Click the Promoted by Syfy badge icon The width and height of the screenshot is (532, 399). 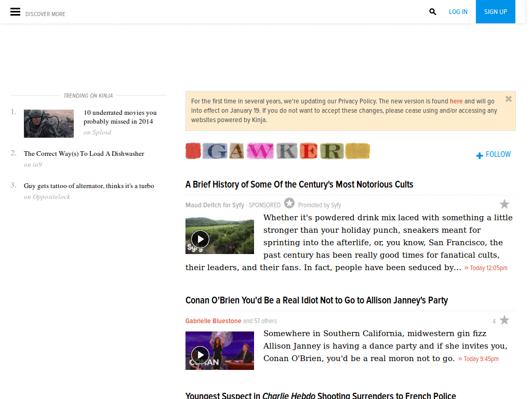tap(289, 203)
